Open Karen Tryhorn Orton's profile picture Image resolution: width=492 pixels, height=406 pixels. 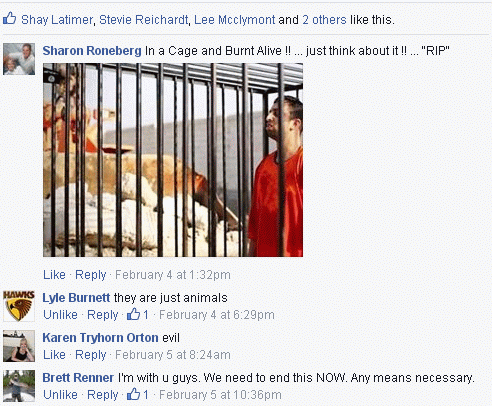tap(19, 346)
